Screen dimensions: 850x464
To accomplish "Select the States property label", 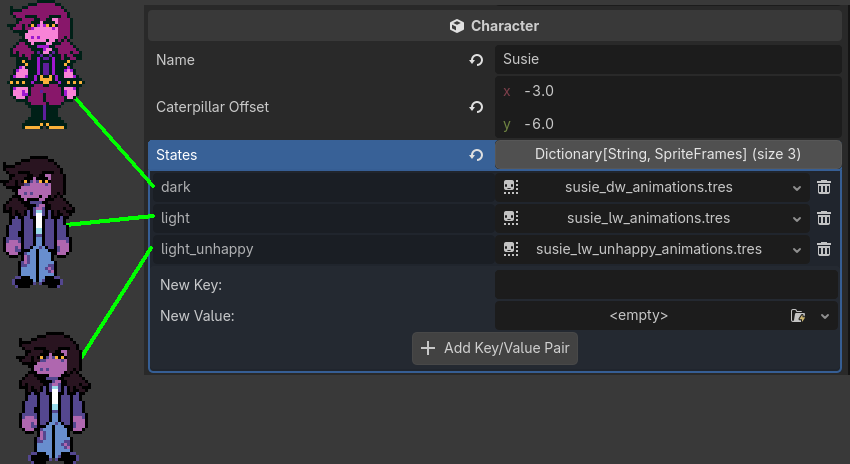I will pyautogui.click(x=177, y=155).
